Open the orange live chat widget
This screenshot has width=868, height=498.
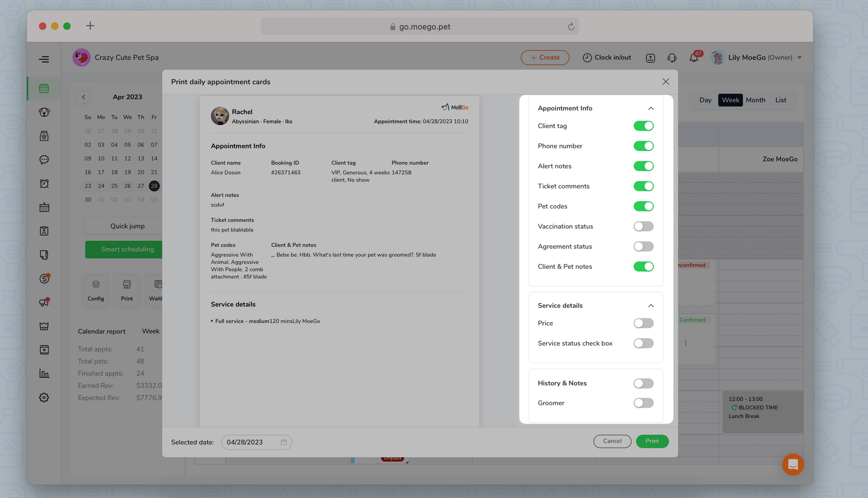(792, 464)
